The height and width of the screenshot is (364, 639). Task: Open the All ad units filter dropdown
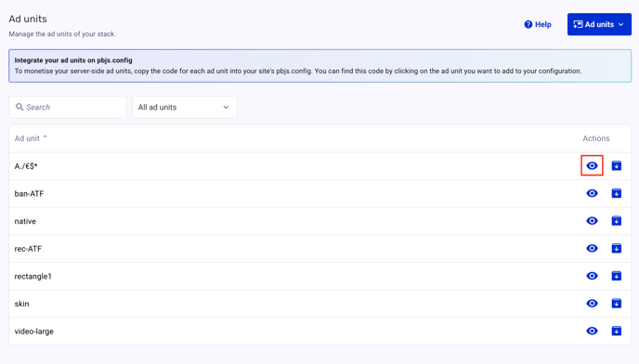[x=184, y=107]
